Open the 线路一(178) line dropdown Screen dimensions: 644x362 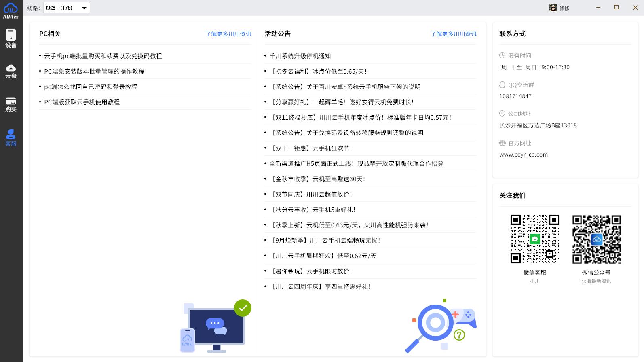67,8
